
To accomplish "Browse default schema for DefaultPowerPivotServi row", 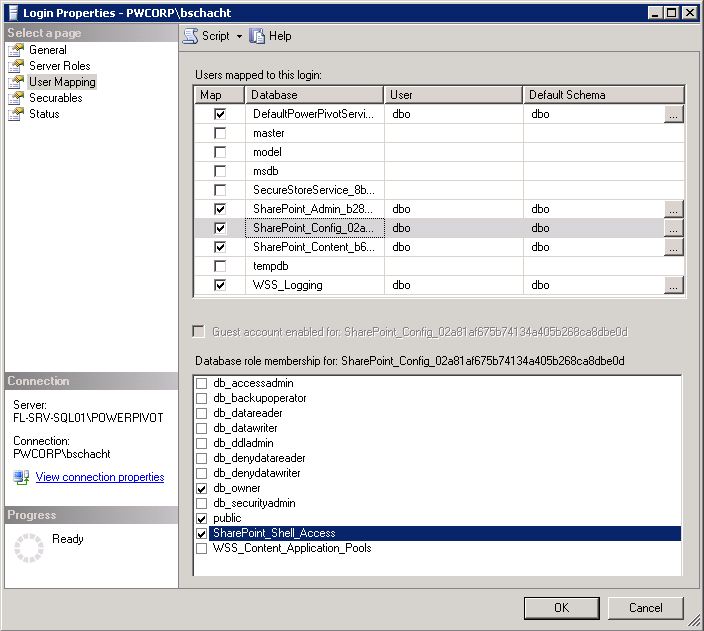I will tap(673, 114).
